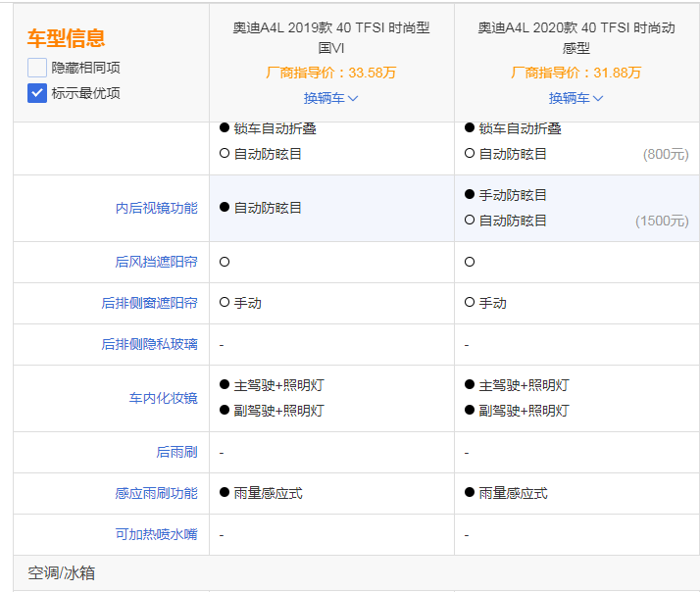
Task: Click the (800元) option price
Action: coord(666,154)
